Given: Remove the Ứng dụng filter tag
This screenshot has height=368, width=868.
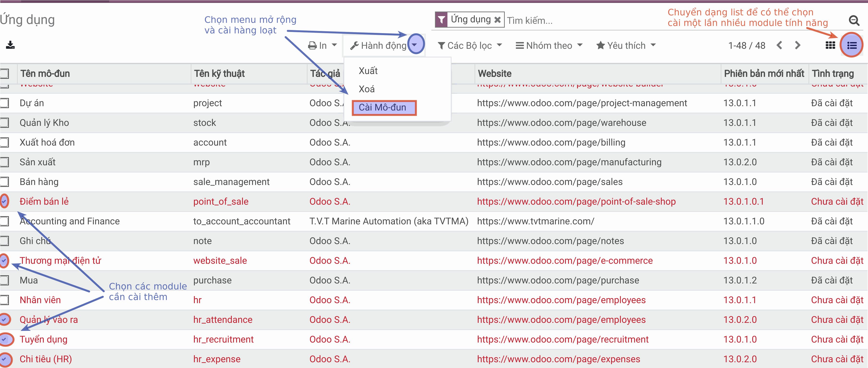Looking at the screenshot, I should tap(497, 20).
